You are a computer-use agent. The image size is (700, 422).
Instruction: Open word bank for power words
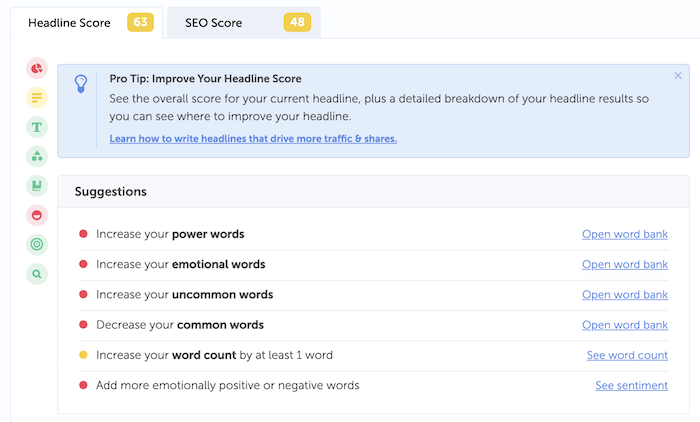click(x=624, y=234)
